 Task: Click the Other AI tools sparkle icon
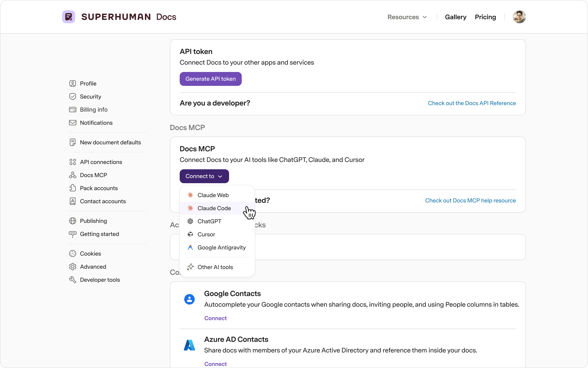pos(190,267)
